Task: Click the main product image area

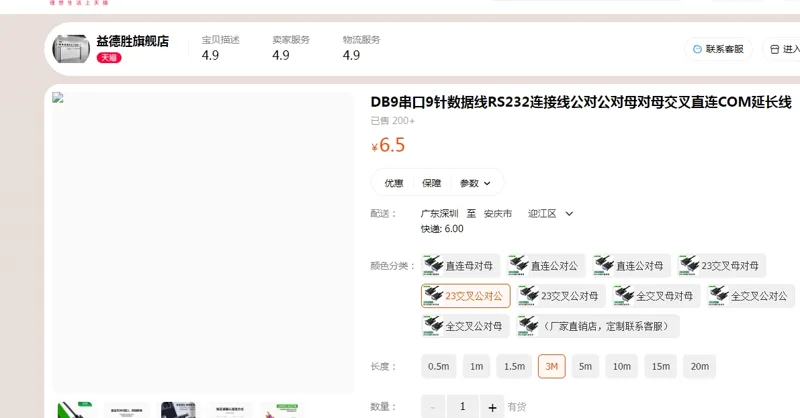Action: (x=203, y=242)
